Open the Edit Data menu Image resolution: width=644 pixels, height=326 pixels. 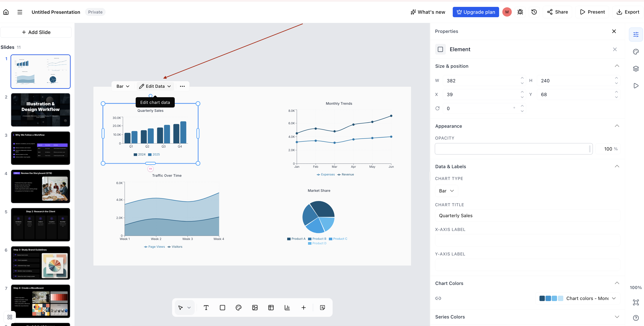coord(155,86)
